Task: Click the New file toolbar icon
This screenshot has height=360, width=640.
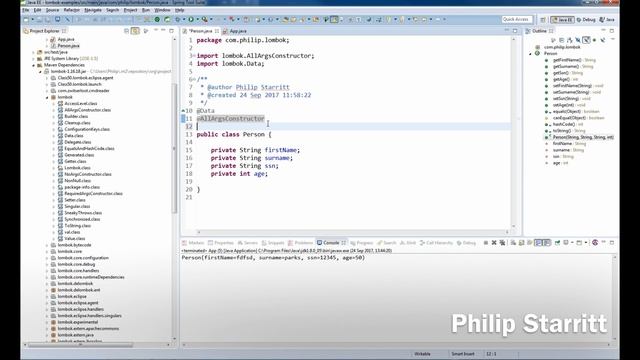Action: [25, 19]
